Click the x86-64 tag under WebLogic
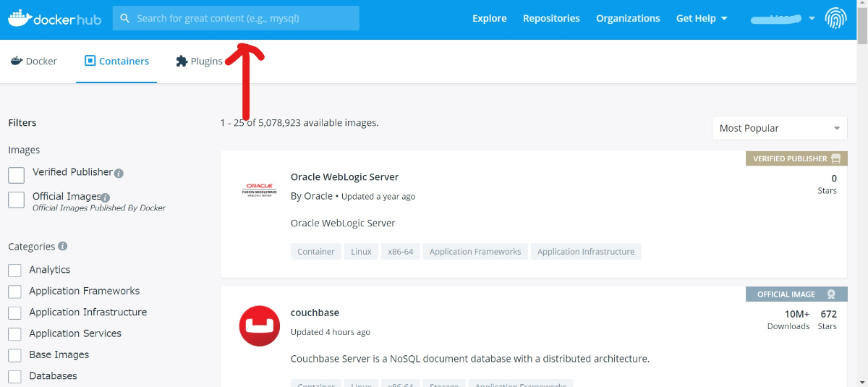868x387 pixels. (x=401, y=252)
